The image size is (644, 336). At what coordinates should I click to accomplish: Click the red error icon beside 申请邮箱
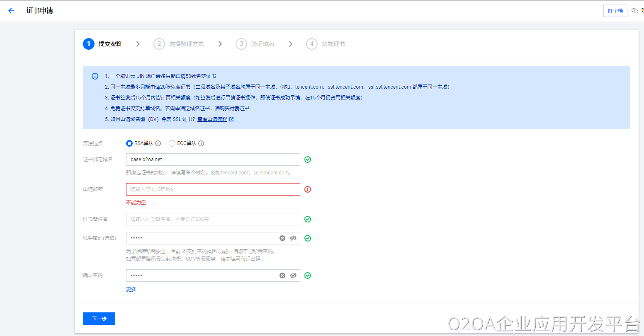click(308, 189)
